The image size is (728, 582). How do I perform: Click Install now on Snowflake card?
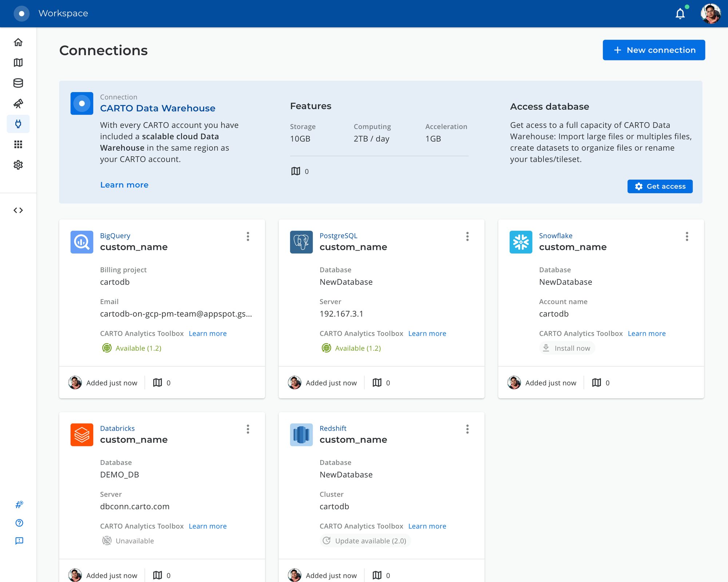[567, 348]
